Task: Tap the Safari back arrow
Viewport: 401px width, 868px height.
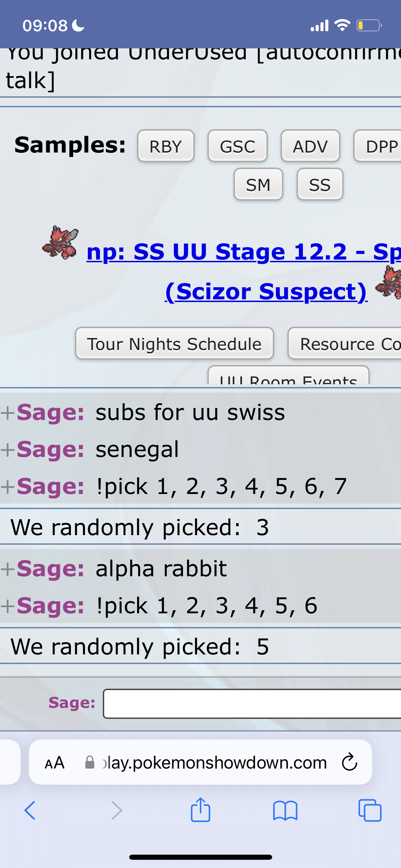Action: click(30, 810)
